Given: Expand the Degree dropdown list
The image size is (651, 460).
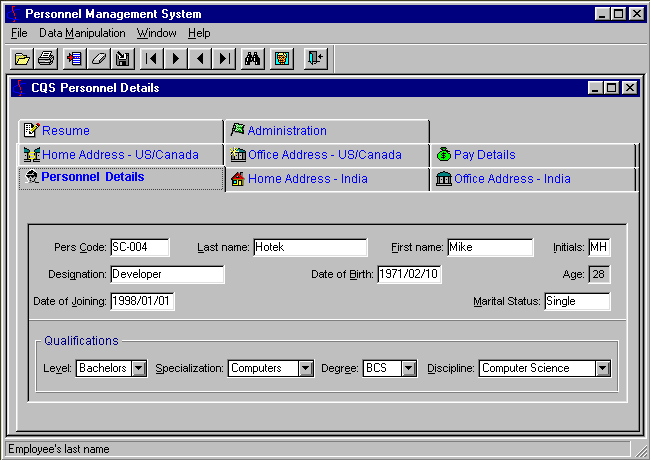Looking at the screenshot, I should [408, 368].
